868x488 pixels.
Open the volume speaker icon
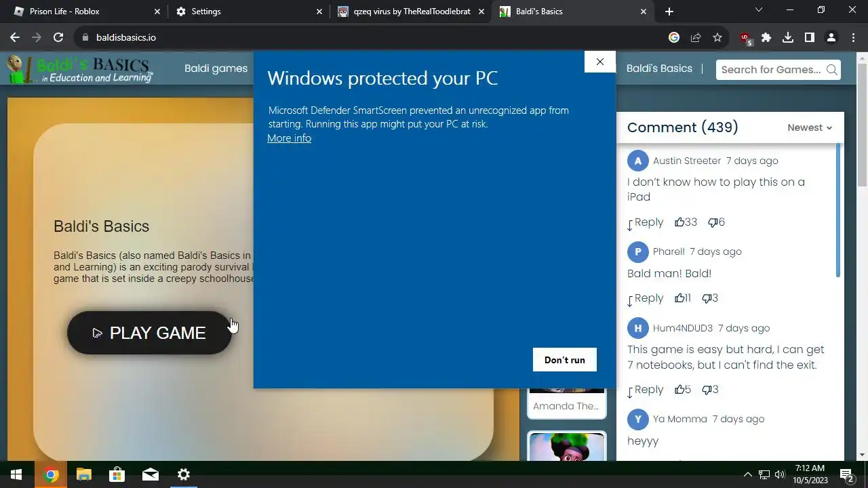click(780, 474)
